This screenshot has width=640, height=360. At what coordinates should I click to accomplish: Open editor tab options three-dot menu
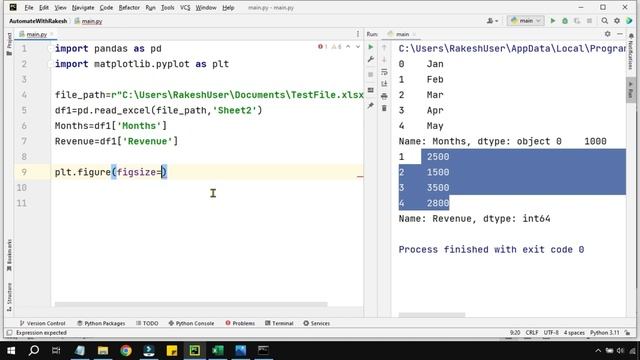tap(358, 34)
